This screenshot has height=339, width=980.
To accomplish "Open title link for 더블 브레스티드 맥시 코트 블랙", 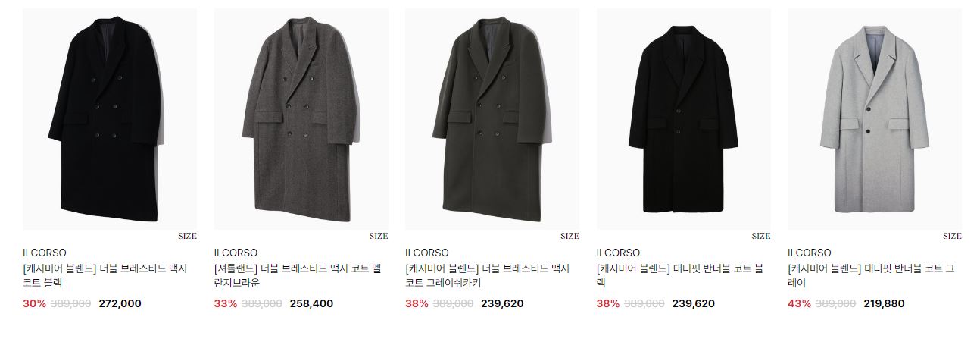I will (x=105, y=276).
